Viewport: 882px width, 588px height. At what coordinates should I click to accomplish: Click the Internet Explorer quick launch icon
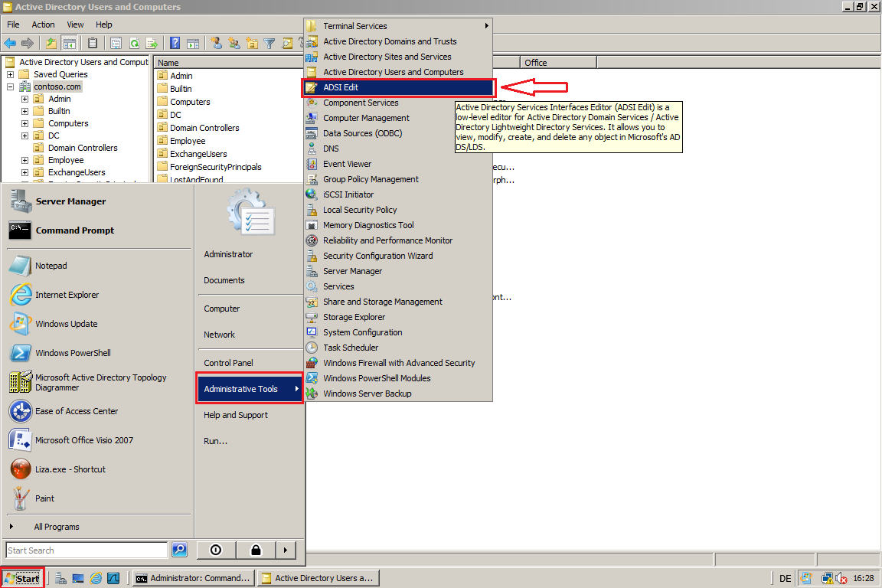coord(96,578)
